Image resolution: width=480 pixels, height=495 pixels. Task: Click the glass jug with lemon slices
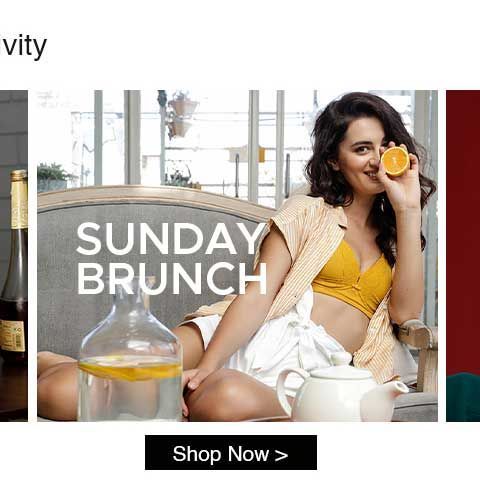[x=130, y=350]
